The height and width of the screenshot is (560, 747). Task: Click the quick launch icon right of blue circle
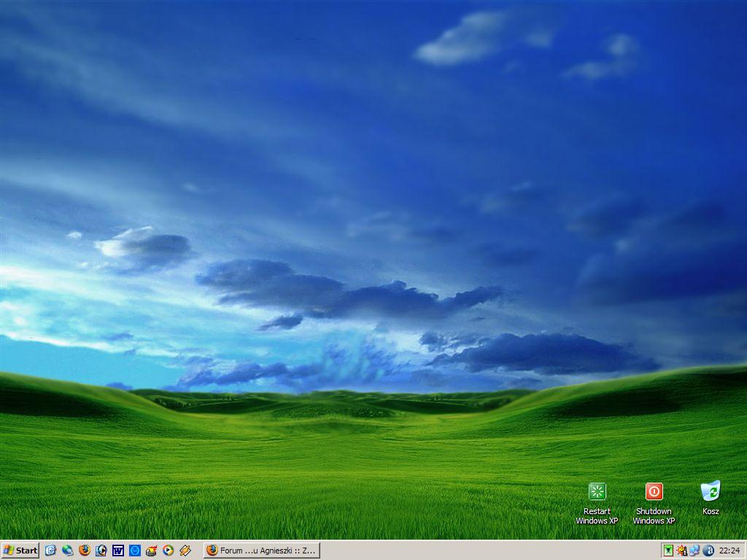152,551
